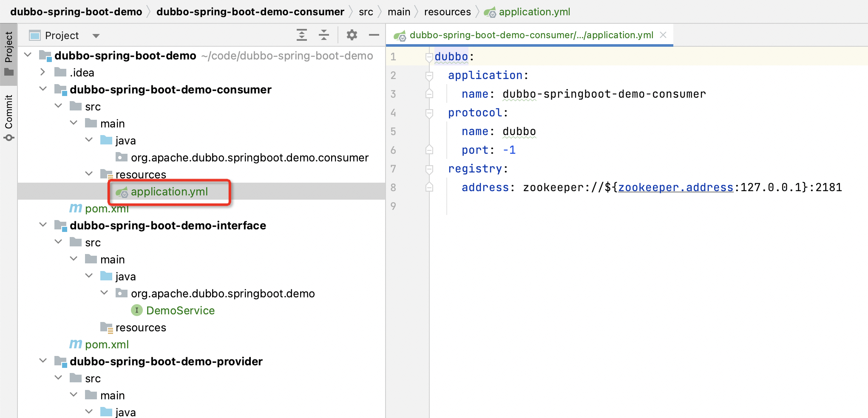
Task: Toggle the Project tool window sidebar tab
Action: point(9,53)
